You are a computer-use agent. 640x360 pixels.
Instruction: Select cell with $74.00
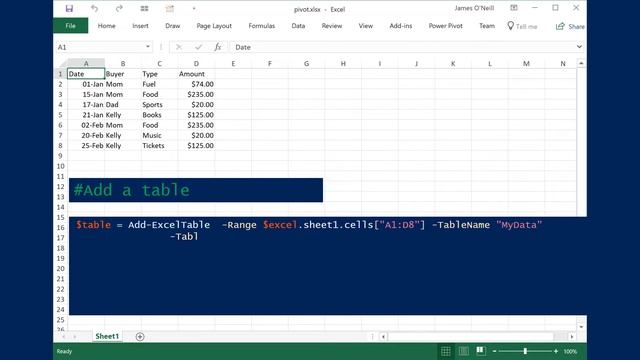pyautogui.click(x=196, y=84)
